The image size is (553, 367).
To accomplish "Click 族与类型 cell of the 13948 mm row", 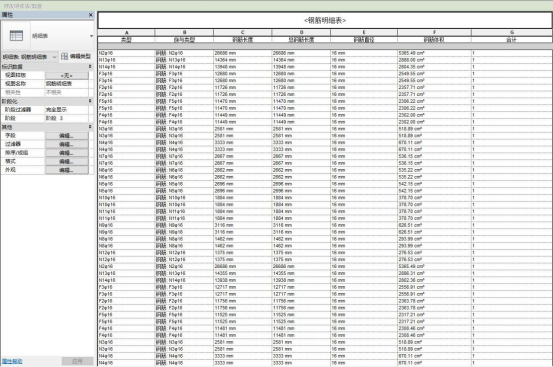I will (x=184, y=67).
